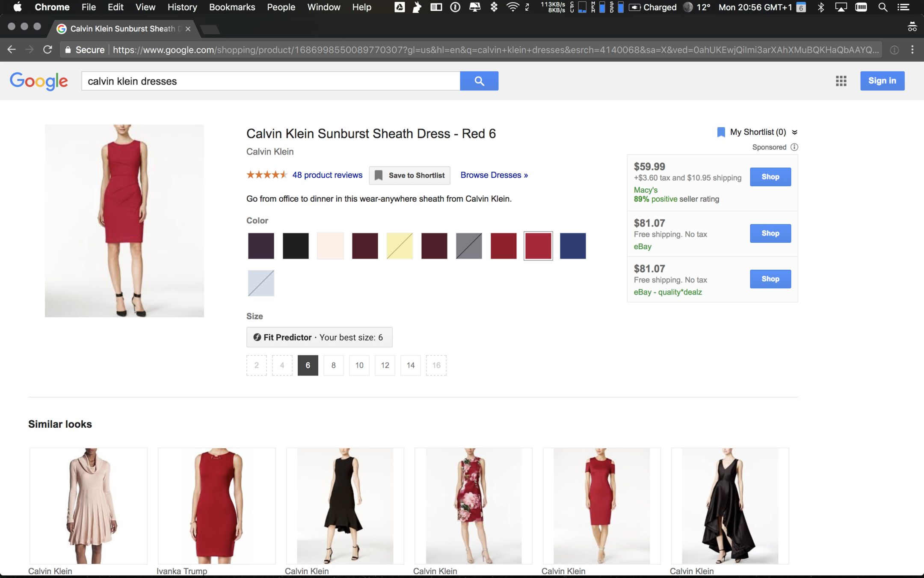The width and height of the screenshot is (924, 578).
Task: Select size 10
Action: pyautogui.click(x=359, y=365)
